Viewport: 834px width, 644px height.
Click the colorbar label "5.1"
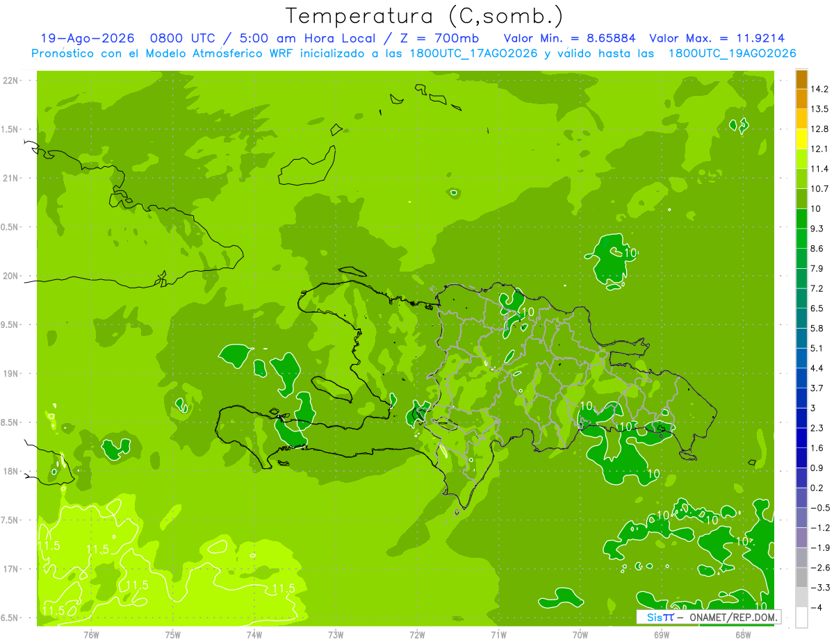coord(817,348)
